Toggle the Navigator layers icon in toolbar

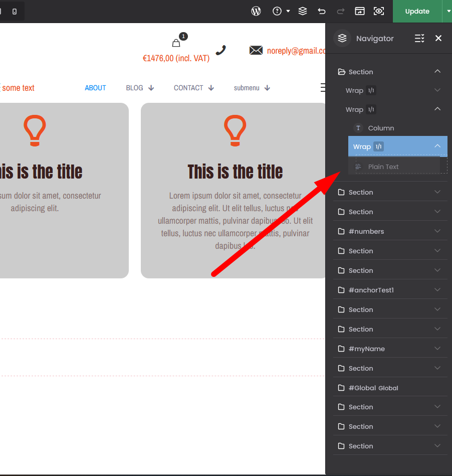tap(303, 11)
